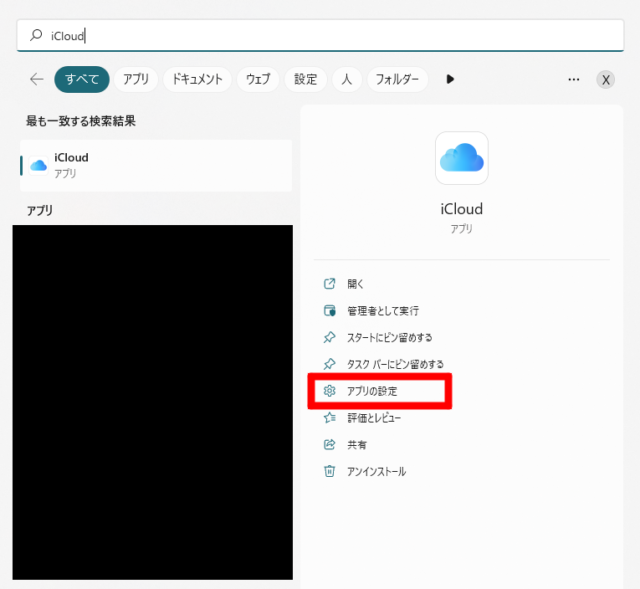
Task: Click the search magnifier icon
Action: point(36,35)
